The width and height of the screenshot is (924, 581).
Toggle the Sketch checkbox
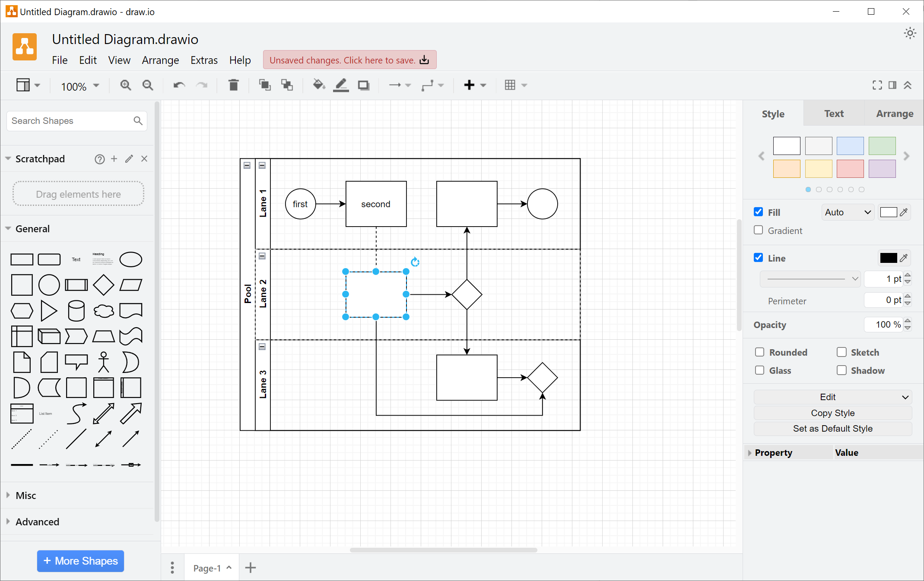[841, 352]
